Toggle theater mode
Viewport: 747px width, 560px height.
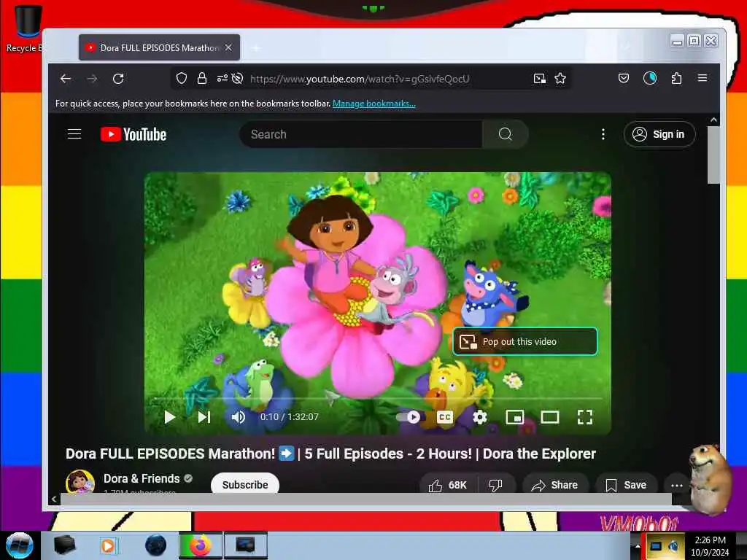[x=550, y=417]
